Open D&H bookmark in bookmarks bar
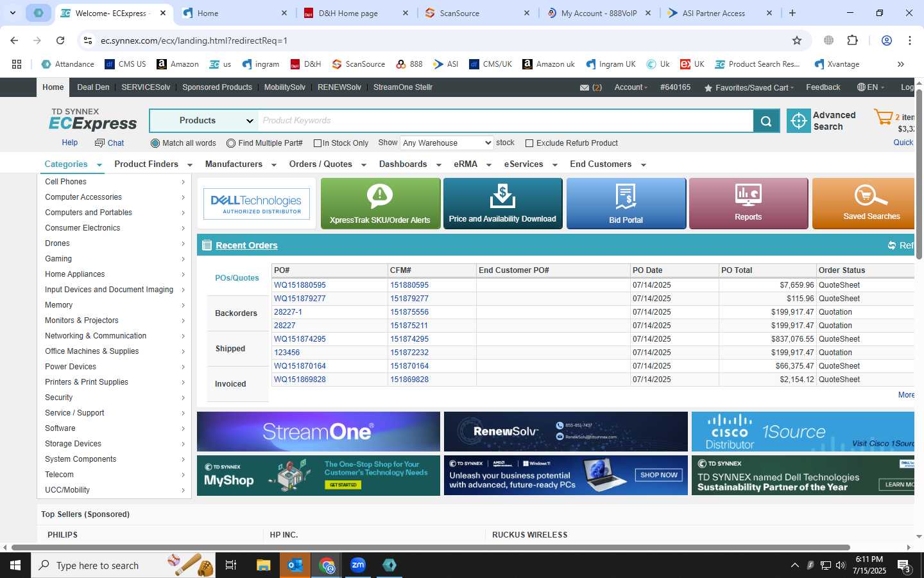This screenshot has height=578, width=924. point(305,64)
